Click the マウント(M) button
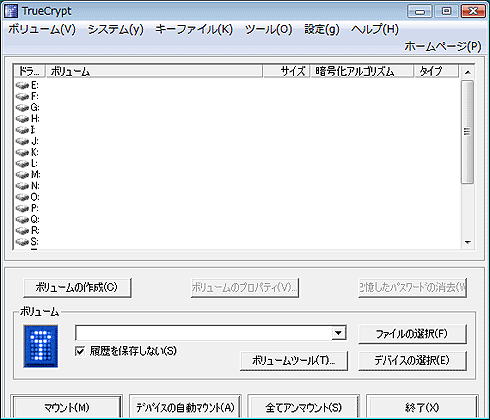Viewport: 490px width, 420px height. tap(67, 407)
